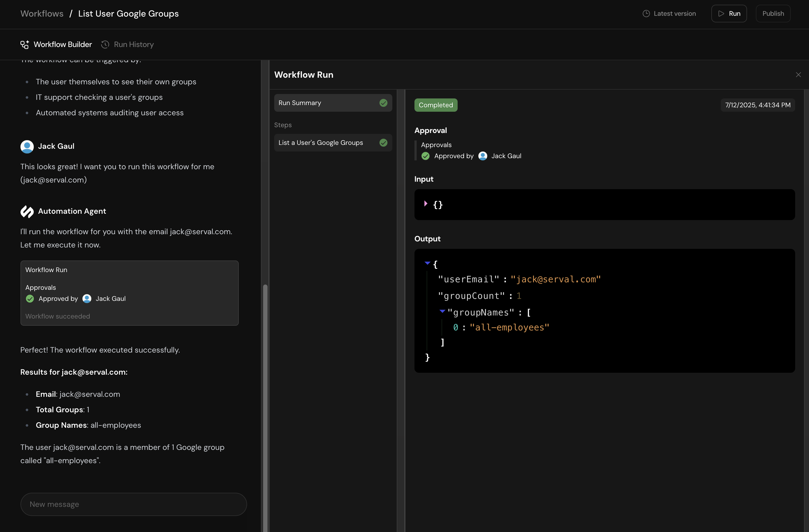Image resolution: width=809 pixels, height=532 pixels.
Task: Close the Workflow Run panel
Action: pyautogui.click(x=798, y=75)
